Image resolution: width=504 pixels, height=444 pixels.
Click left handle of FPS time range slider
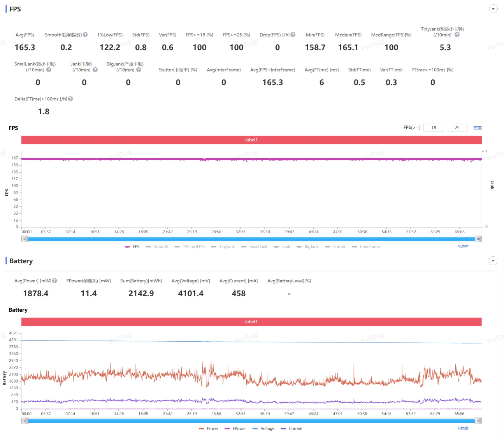coord(25,239)
